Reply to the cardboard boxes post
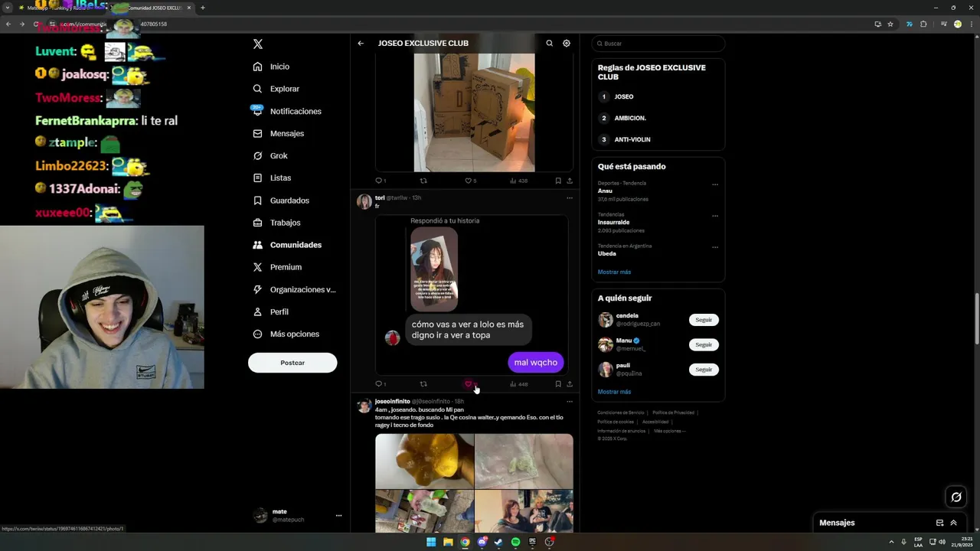The image size is (980, 551). [x=381, y=181]
